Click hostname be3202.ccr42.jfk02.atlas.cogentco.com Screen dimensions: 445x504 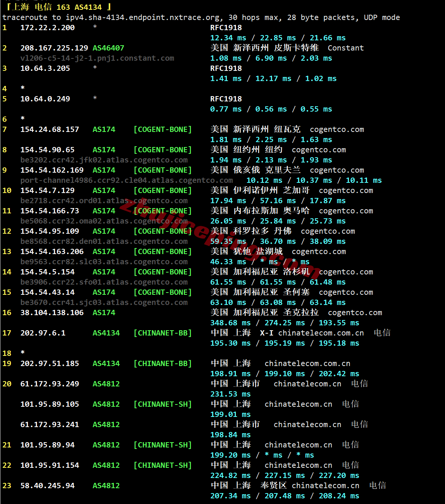click(104, 160)
